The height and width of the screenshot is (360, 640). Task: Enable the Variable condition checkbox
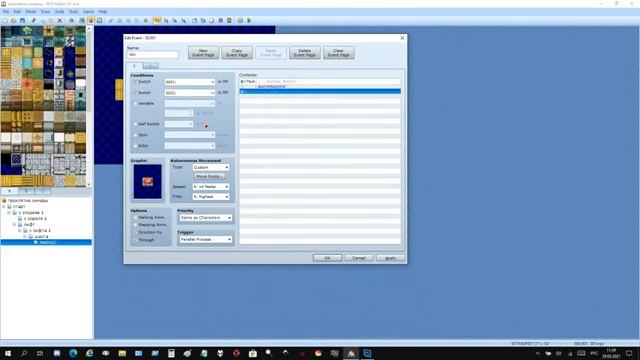coord(136,104)
